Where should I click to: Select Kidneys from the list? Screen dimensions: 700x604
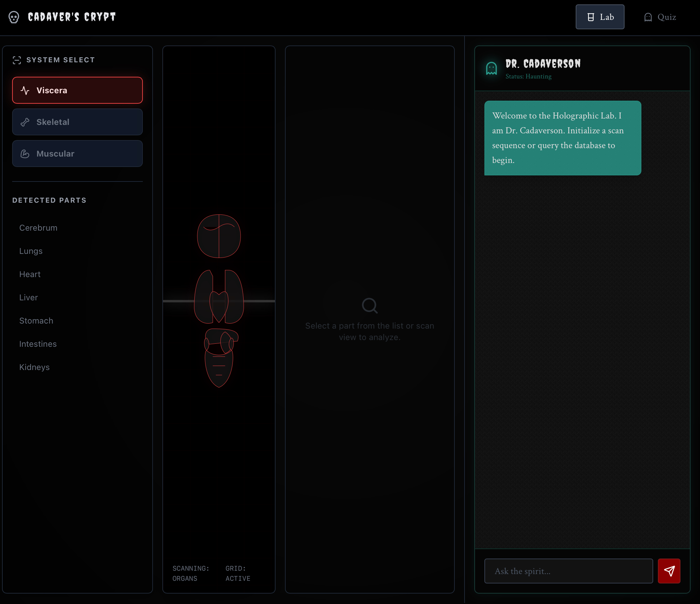coord(34,367)
